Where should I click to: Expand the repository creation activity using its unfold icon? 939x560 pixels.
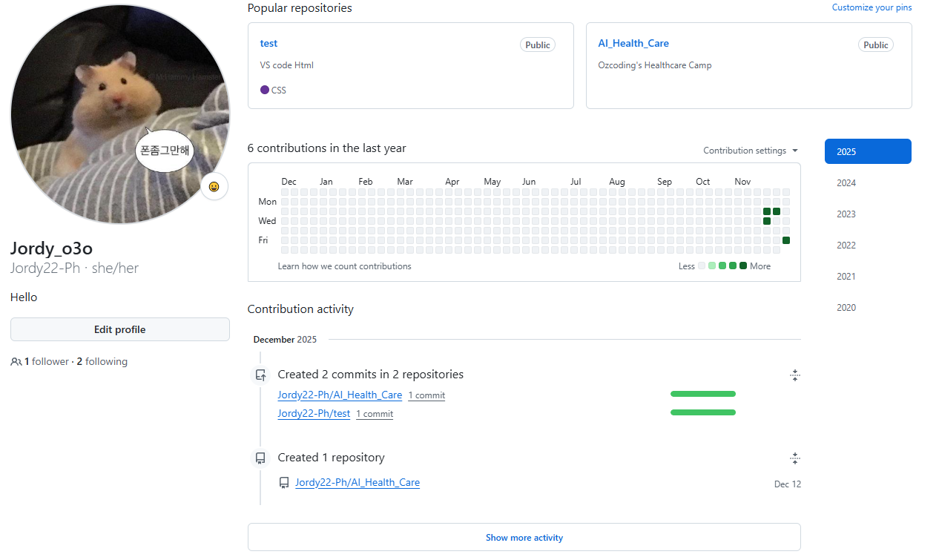tap(795, 458)
